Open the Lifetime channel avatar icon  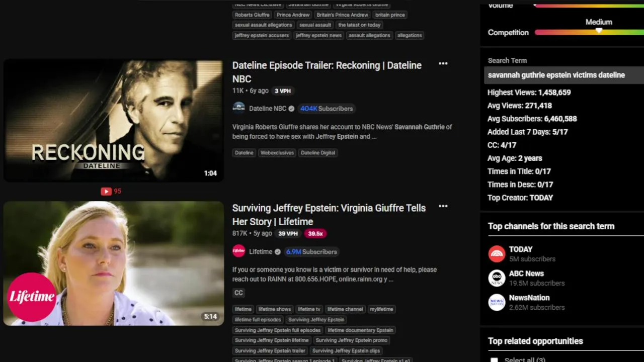coord(238,251)
